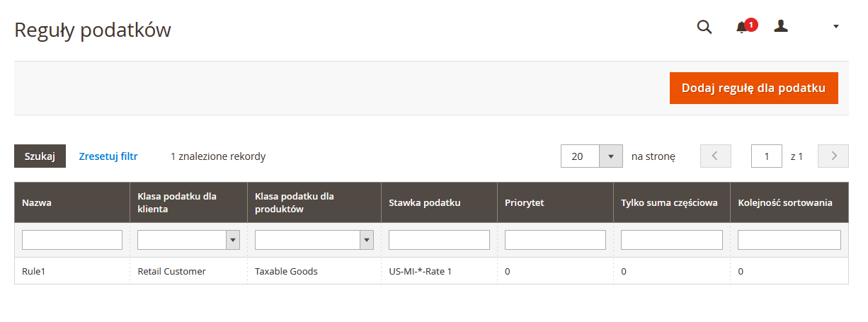Click Zresetuj filtr link
Image resolution: width=868 pixels, height=322 pixels.
point(108,156)
